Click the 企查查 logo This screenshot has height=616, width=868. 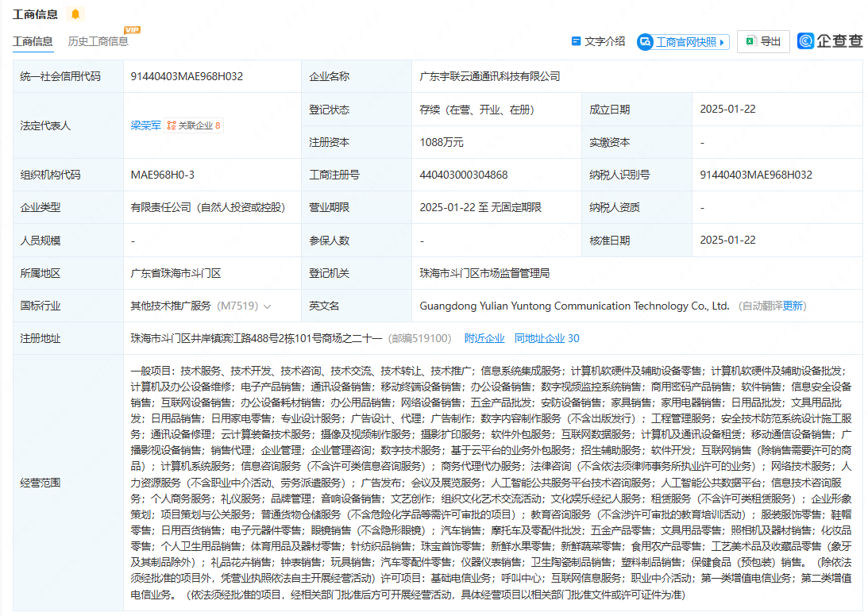pyautogui.click(x=830, y=41)
